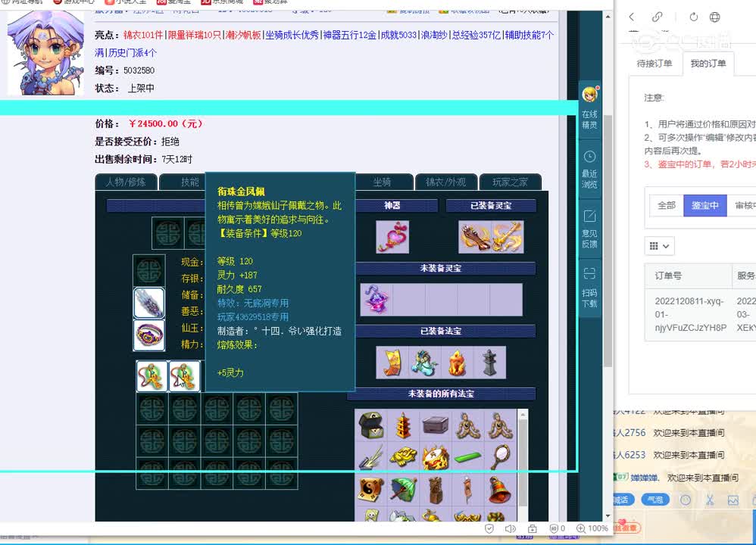Select the purple unequipped 灵宝 item icon
Image resolution: width=756 pixels, height=545 pixels.
point(376,300)
